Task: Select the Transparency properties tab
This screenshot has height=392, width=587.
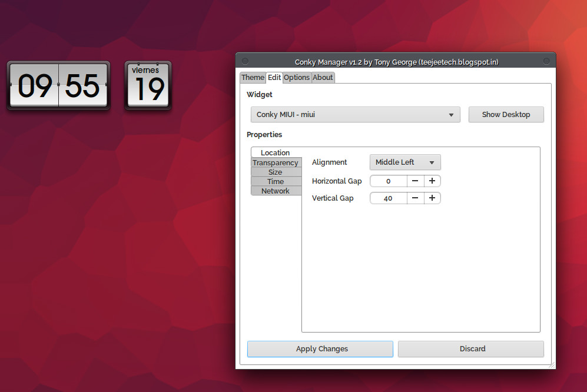Action: coord(276,163)
